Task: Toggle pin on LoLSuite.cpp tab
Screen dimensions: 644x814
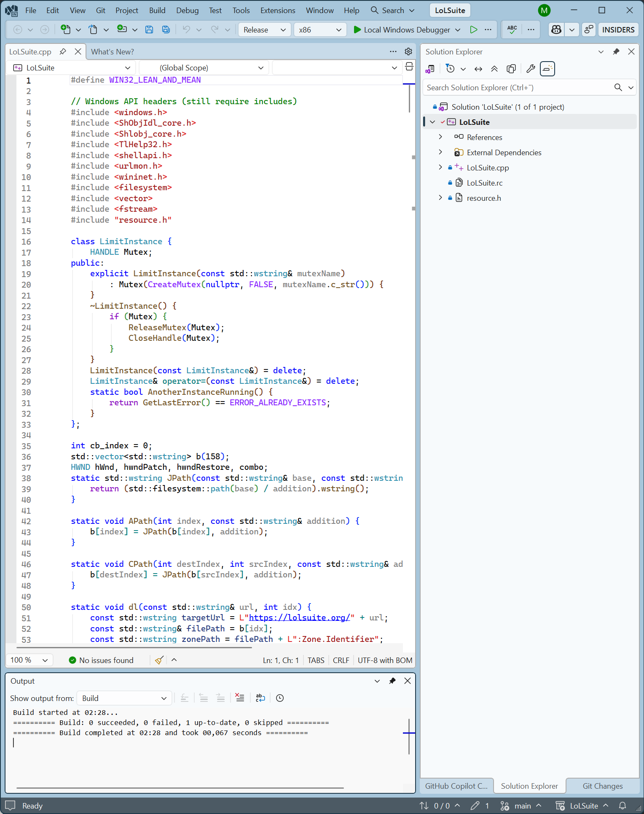Action: point(63,51)
